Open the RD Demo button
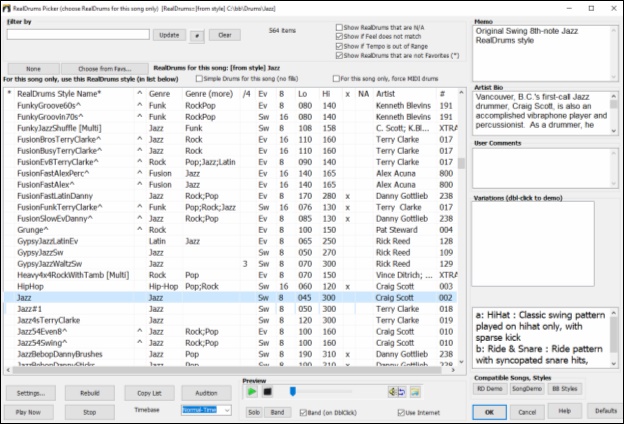 click(489, 389)
